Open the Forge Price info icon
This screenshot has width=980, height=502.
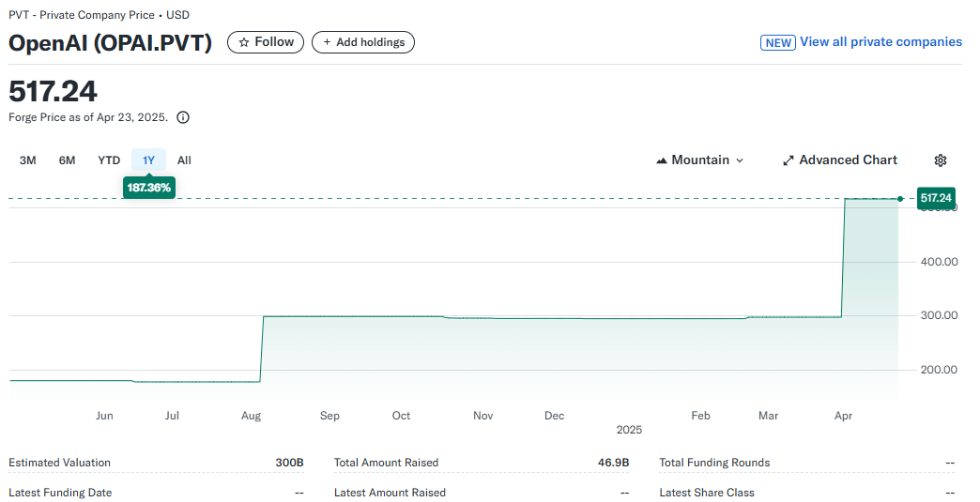[x=183, y=118]
